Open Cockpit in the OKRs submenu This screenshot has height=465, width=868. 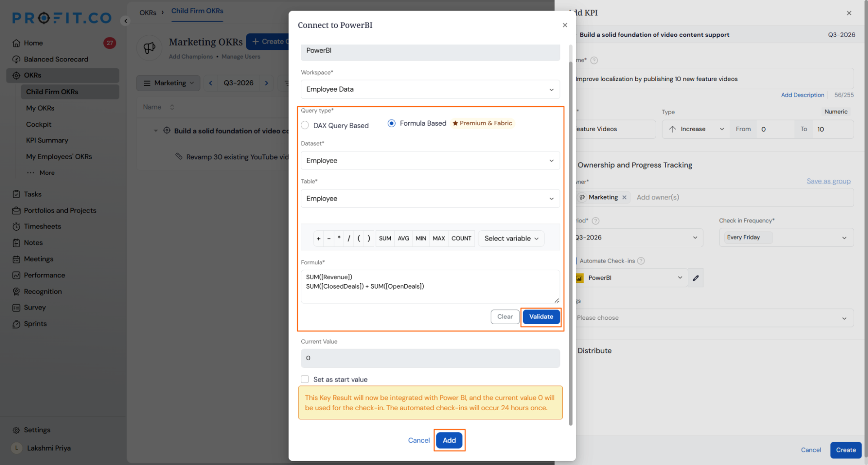pyautogui.click(x=39, y=124)
